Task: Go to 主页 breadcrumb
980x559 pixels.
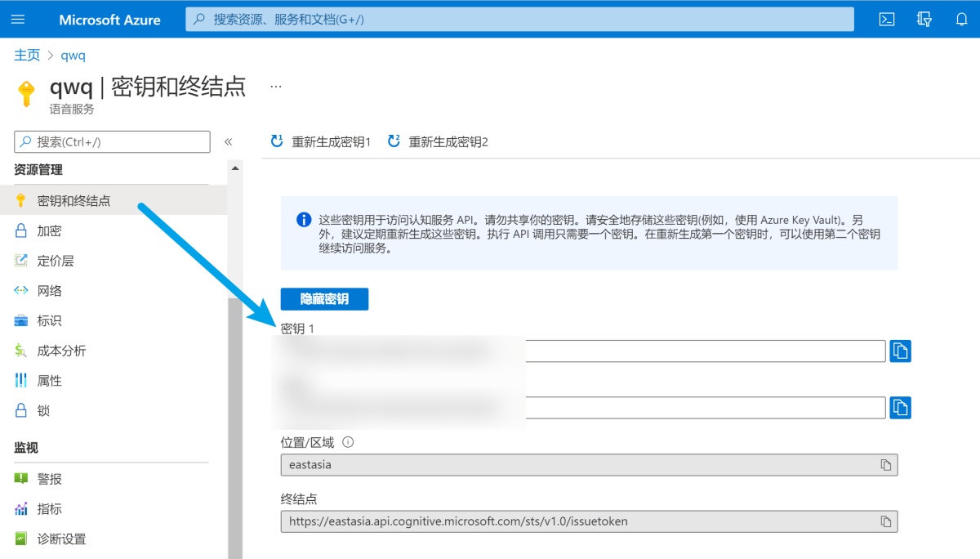Action: point(27,56)
